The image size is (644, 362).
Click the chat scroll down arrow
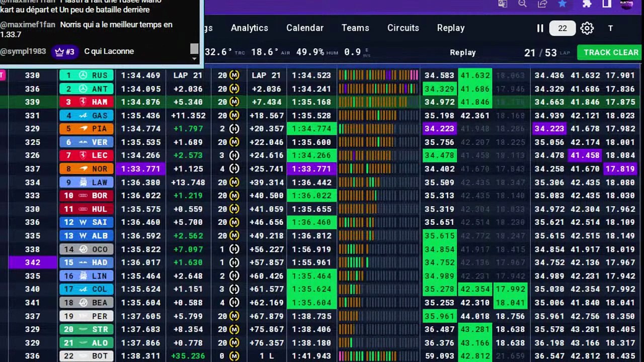click(194, 58)
